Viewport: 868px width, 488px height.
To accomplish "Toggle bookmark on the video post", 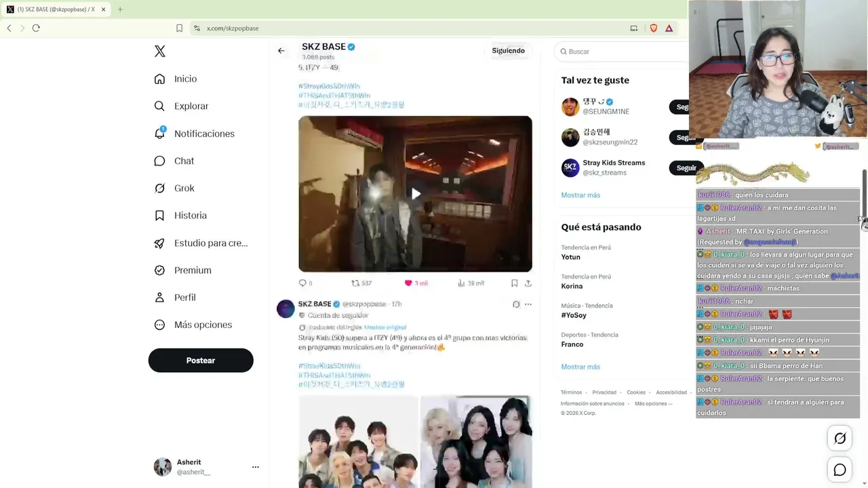I will click(515, 283).
